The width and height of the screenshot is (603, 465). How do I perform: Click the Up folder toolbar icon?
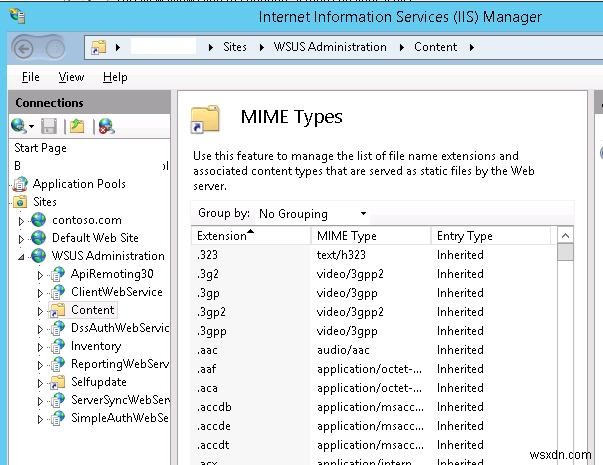click(77, 126)
